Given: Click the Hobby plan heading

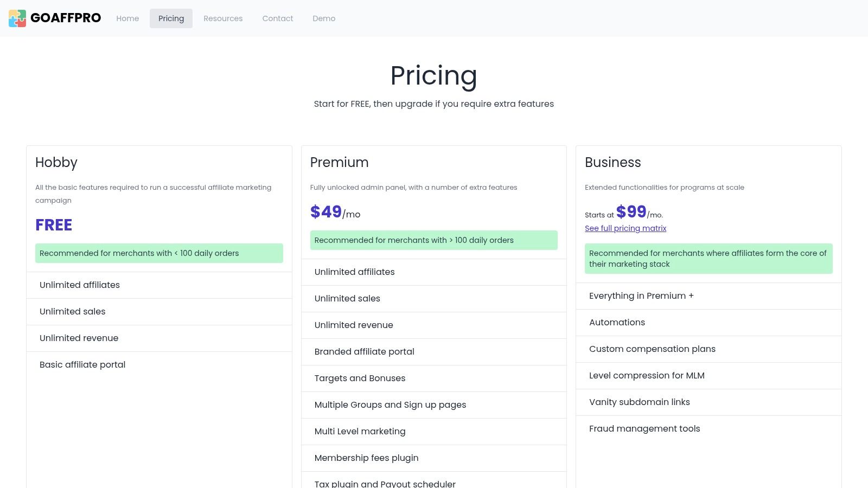Looking at the screenshot, I should tap(56, 163).
